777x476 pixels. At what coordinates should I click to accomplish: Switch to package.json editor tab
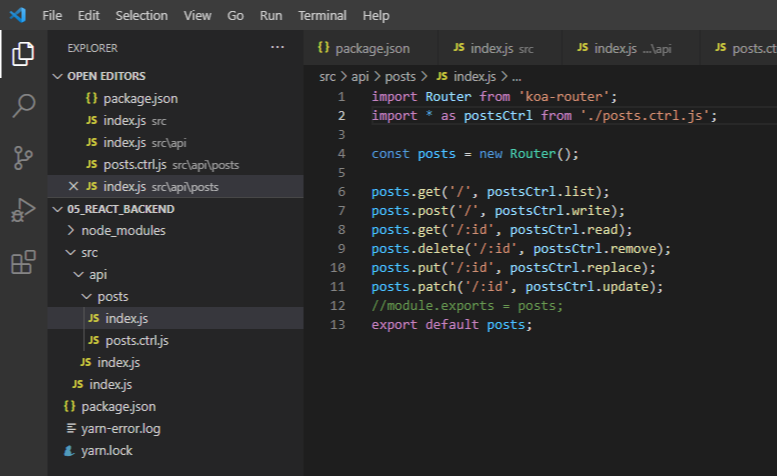(x=371, y=48)
